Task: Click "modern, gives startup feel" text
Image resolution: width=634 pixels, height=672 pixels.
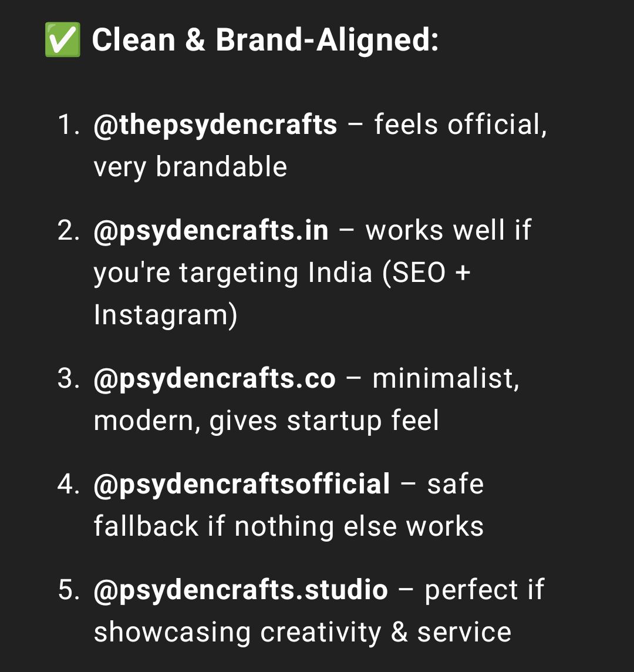Action: pos(267,421)
